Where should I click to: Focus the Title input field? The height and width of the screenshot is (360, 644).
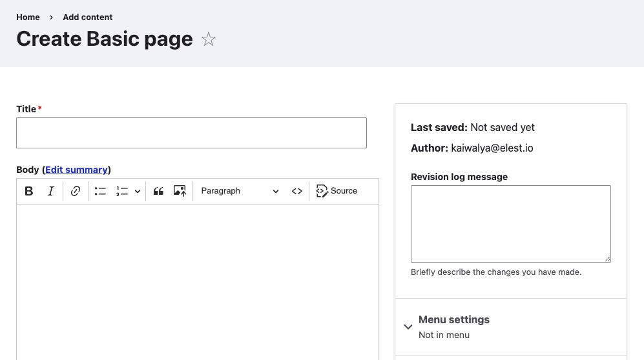pyautogui.click(x=191, y=133)
